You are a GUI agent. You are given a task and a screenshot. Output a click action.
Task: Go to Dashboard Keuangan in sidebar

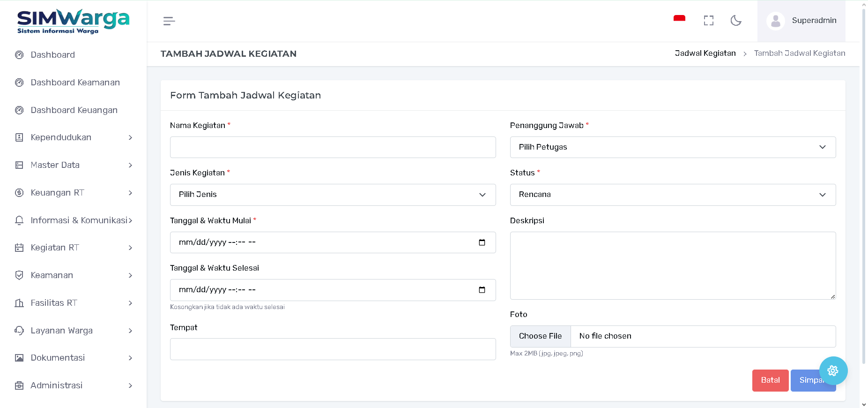74,110
